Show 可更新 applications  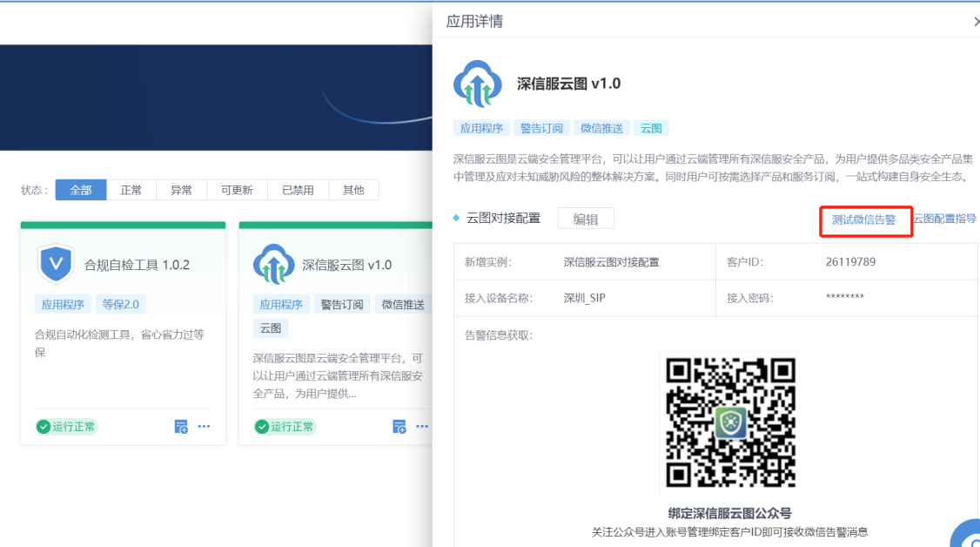coord(237,190)
